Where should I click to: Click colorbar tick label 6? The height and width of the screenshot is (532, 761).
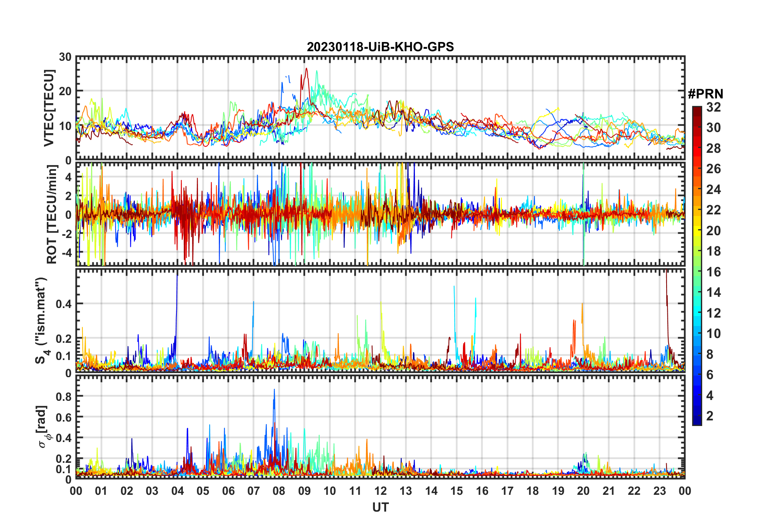[x=710, y=375]
